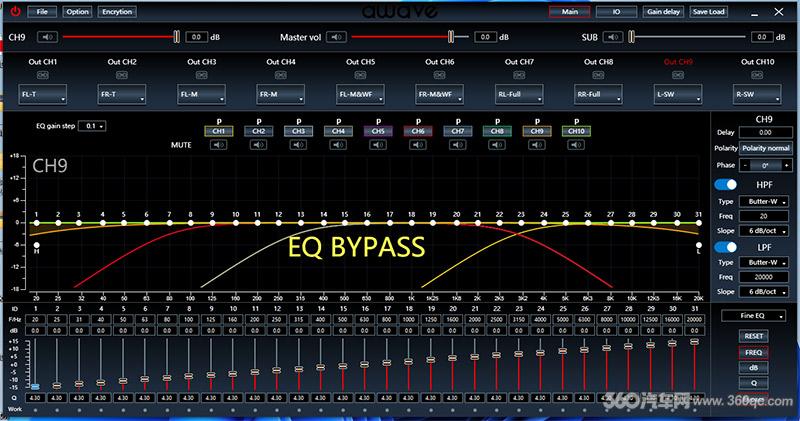Click the HPF Freq field
800x421 pixels.
764,216
